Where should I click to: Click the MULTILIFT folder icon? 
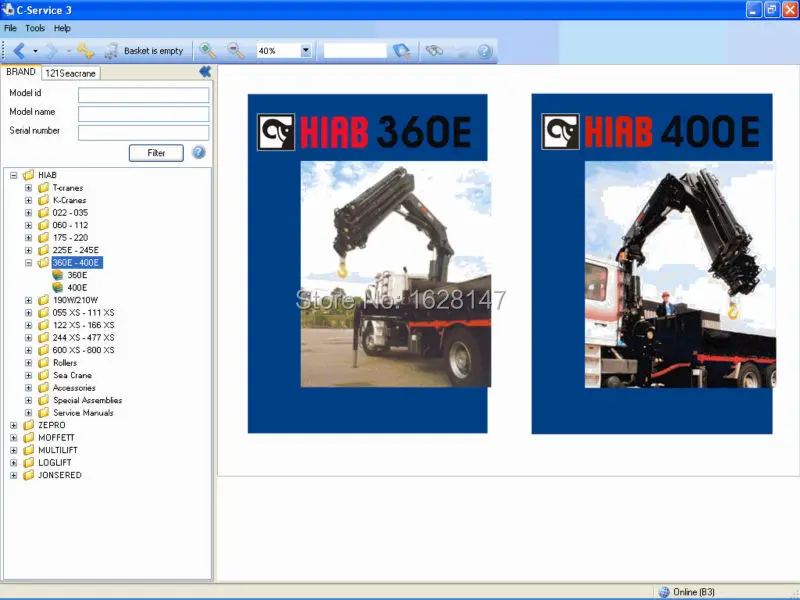(x=29, y=450)
